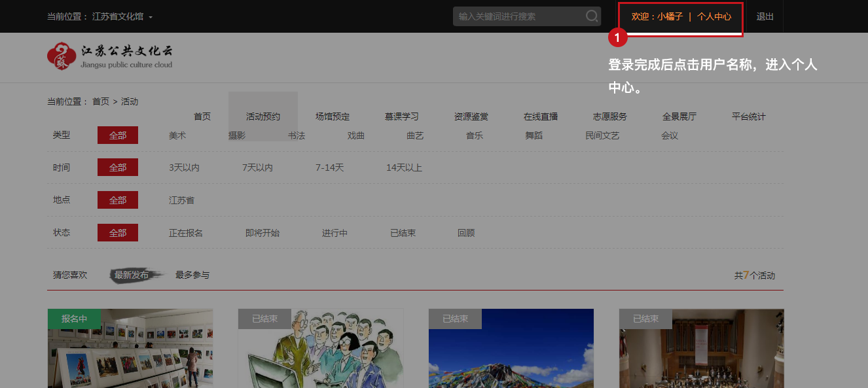868x388 pixels.
Task: Expand the 江苏省文化馆 location dropdown
Action: point(122,16)
